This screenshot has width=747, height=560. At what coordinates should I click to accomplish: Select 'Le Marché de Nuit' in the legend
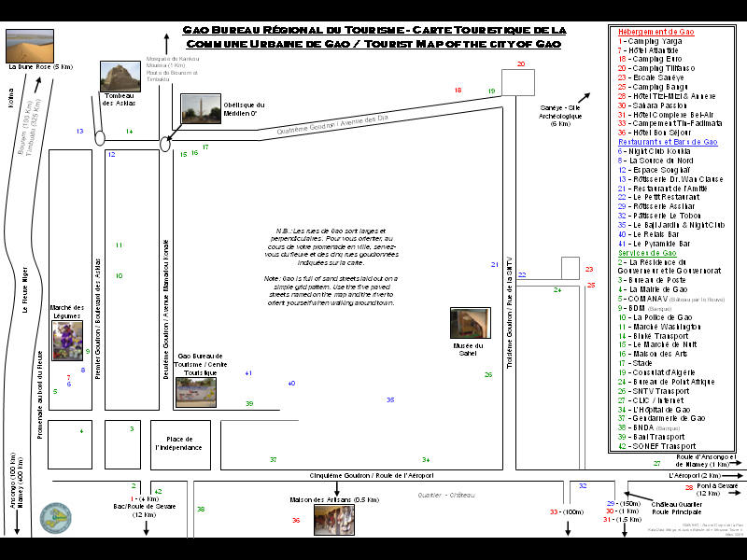point(657,344)
